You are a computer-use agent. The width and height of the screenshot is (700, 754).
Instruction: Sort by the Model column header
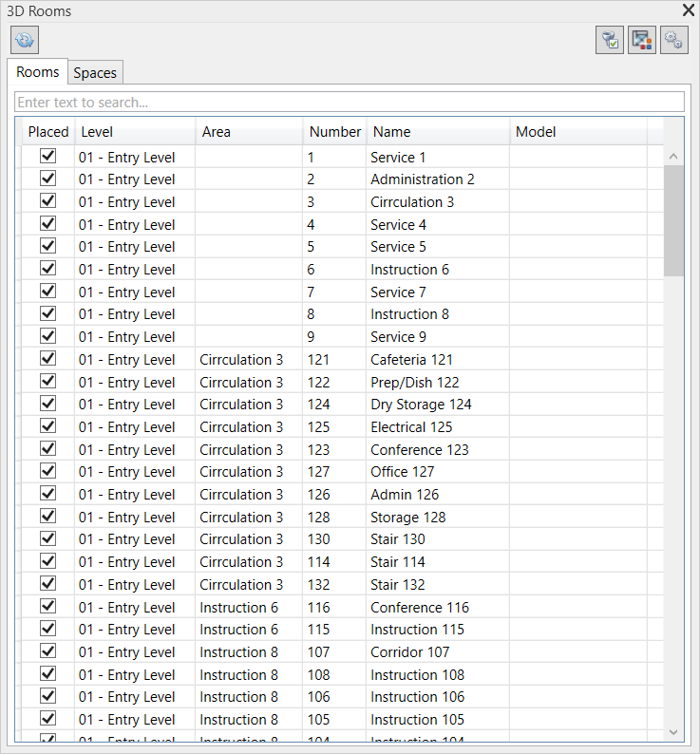pos(578,132)
